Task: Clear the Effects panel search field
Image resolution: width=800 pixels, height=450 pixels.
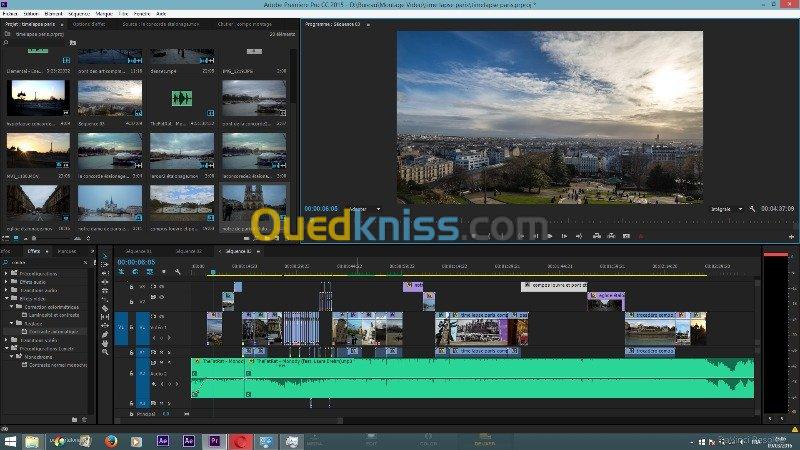Action: click(85, 262)
